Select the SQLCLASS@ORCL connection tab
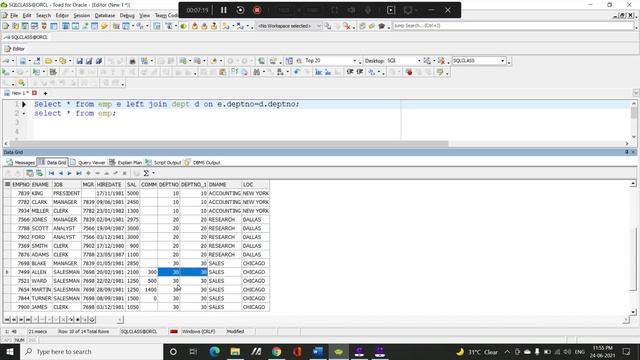The height and width of the screenshot is (360, 640). 26,37
